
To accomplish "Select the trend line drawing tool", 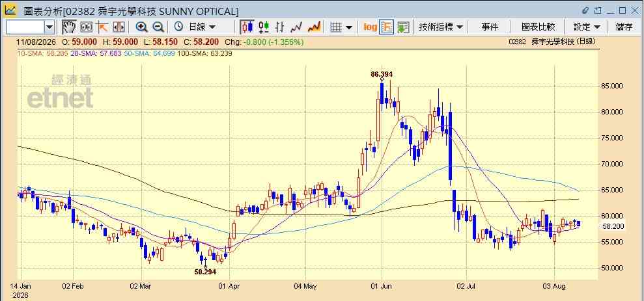I will (102, 27).
